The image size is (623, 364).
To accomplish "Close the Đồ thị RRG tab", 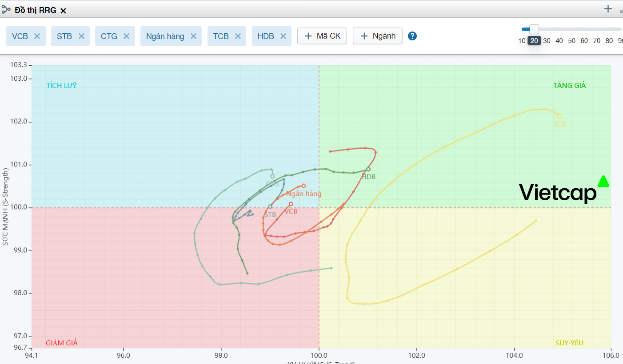I will (63, 10).
